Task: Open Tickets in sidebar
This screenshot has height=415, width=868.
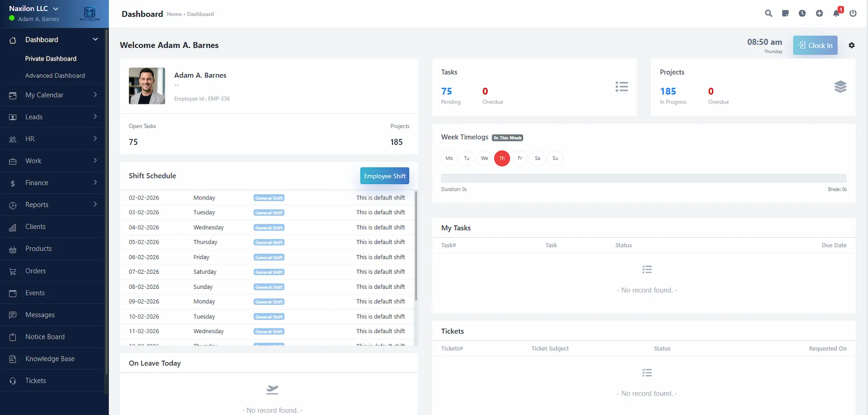Action: click(36, 381)
